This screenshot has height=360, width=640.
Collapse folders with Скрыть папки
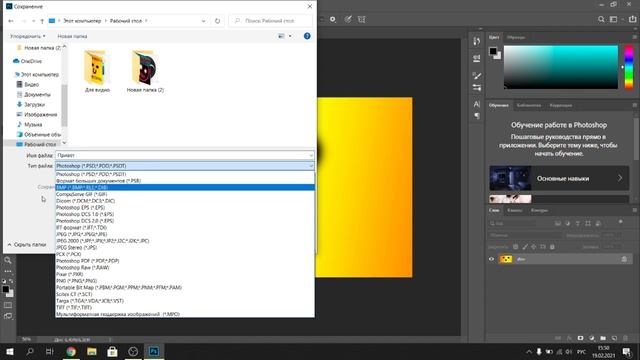click(27, 244)
